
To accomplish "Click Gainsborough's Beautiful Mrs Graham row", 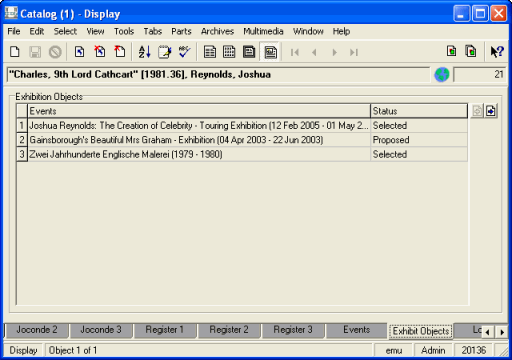I will pyautogui.click(x=199, y=140).
